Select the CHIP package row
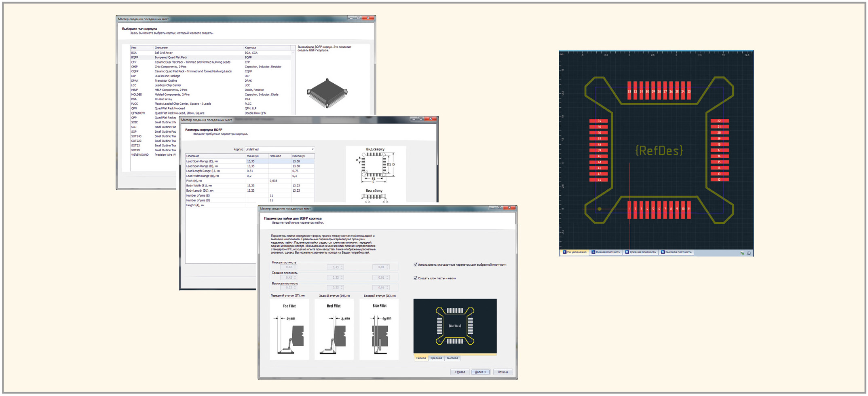The width and height of the screenshot is (868, 396). (x=210, y=67)
